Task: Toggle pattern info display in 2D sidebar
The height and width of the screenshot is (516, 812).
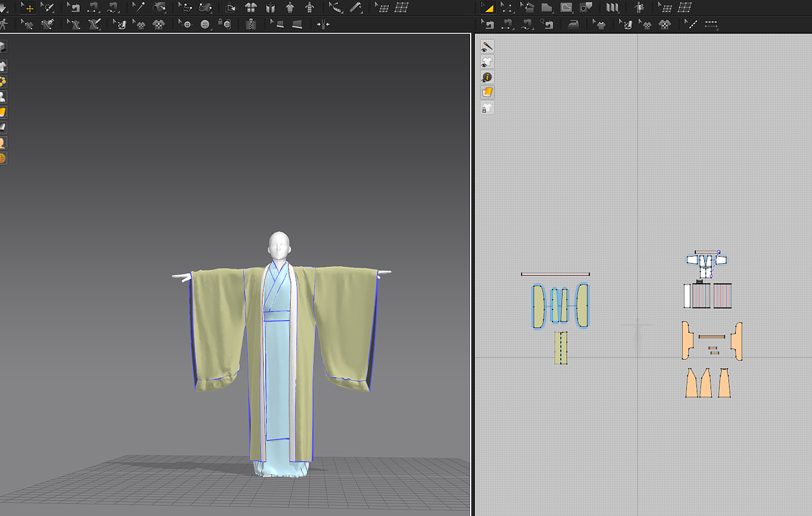Action: (x=487, y=77)
